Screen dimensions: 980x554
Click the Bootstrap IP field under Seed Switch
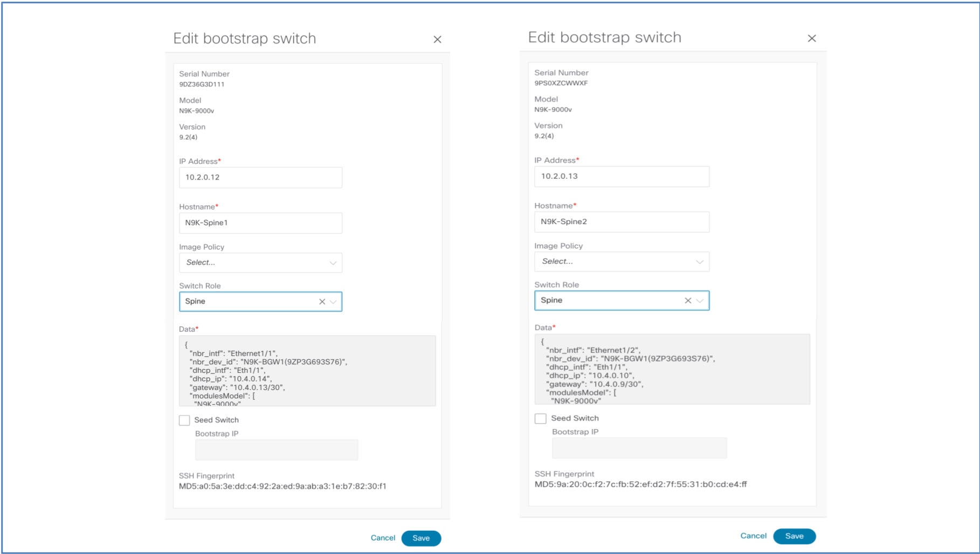[x=277, y=449]
